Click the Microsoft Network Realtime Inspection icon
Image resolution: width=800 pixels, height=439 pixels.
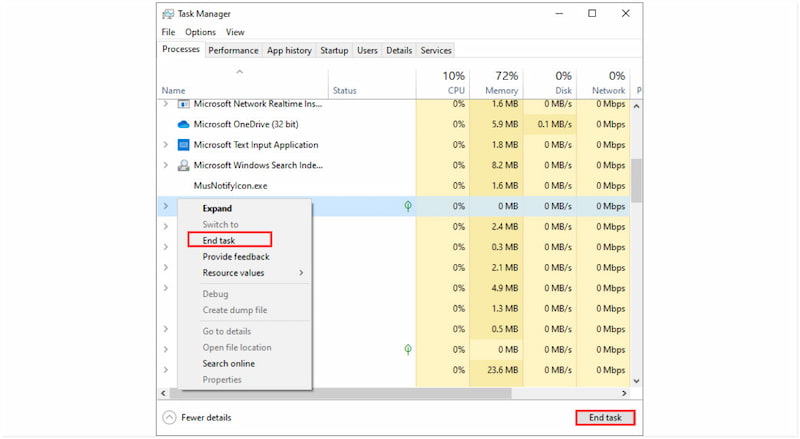click(x=183, y=104)
